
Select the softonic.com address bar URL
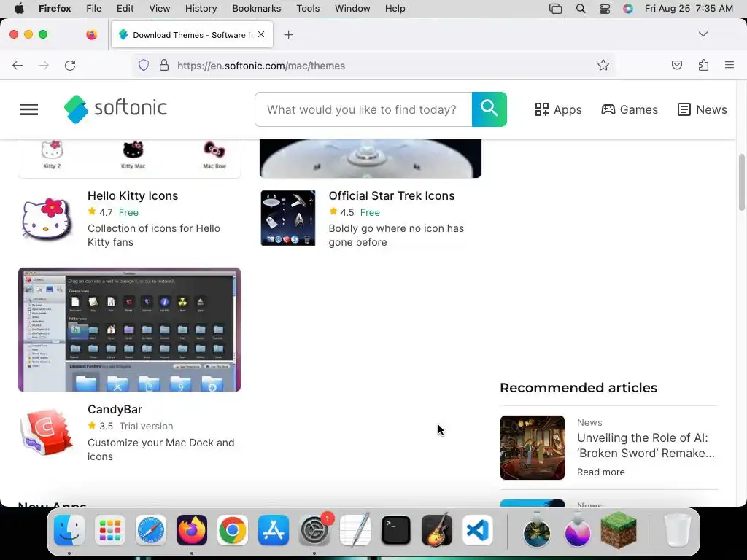[261, 66]
